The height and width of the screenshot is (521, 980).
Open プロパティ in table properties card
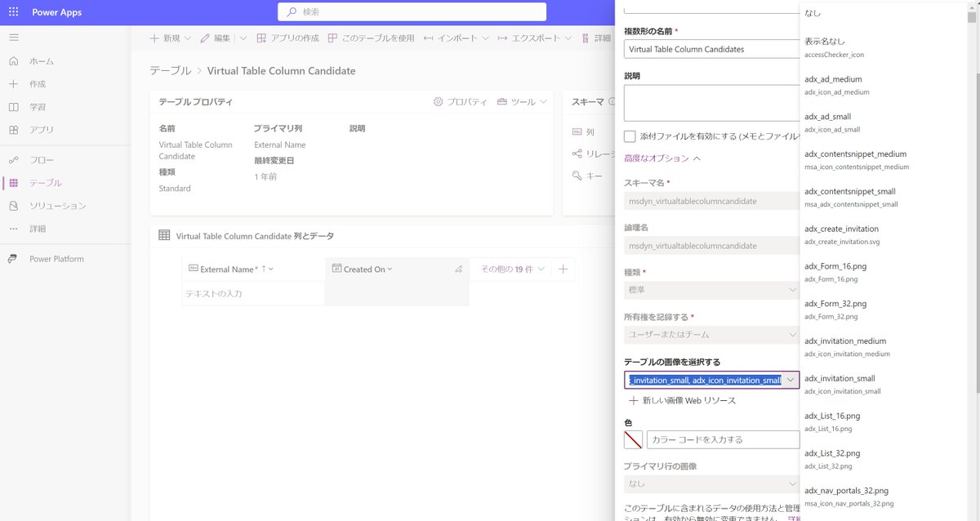pyautogui.click(x=460, y=102)
